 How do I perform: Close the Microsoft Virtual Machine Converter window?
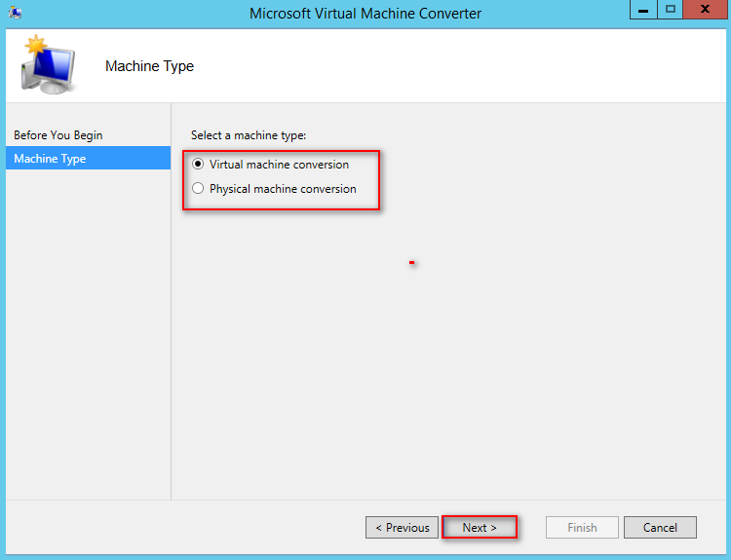click(705, 10)
